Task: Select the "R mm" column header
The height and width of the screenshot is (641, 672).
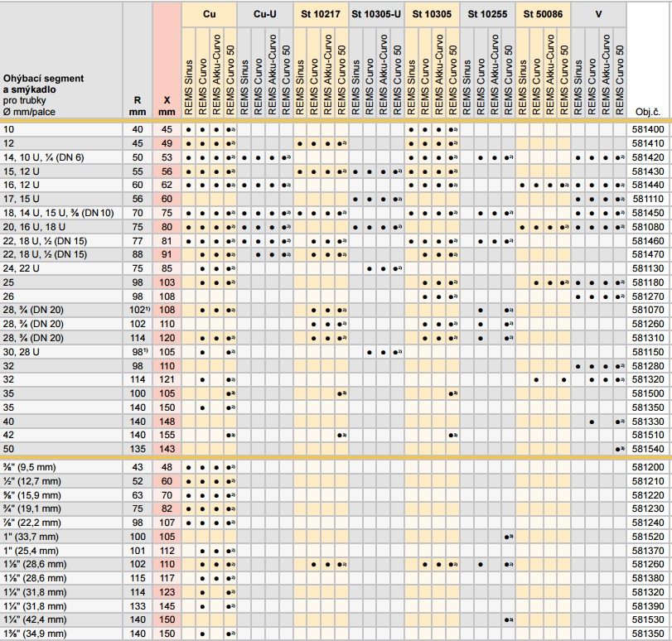Action: [x=138, y=106]
